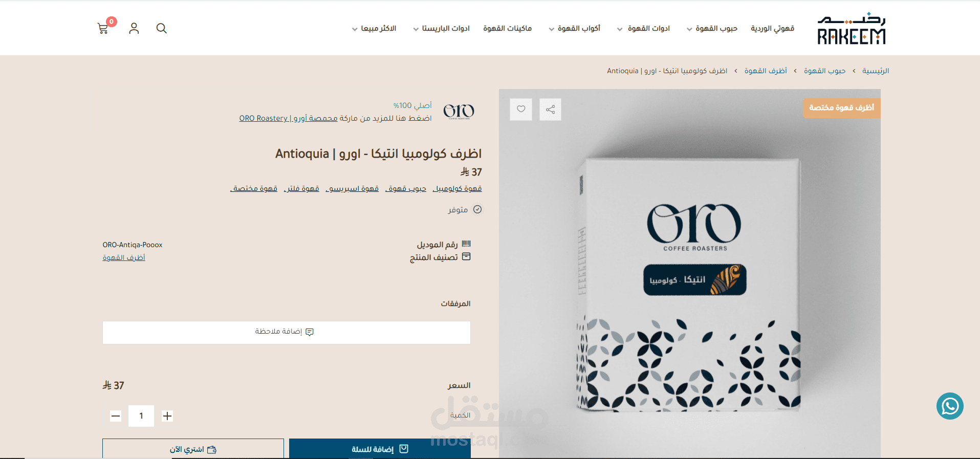
Task: Click the متوفر availability status
Action: coord(465,210)
